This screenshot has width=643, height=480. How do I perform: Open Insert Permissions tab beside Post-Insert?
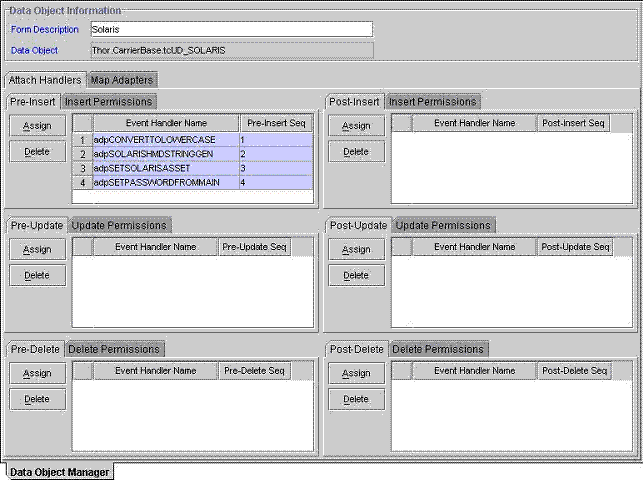click(433, 102)
